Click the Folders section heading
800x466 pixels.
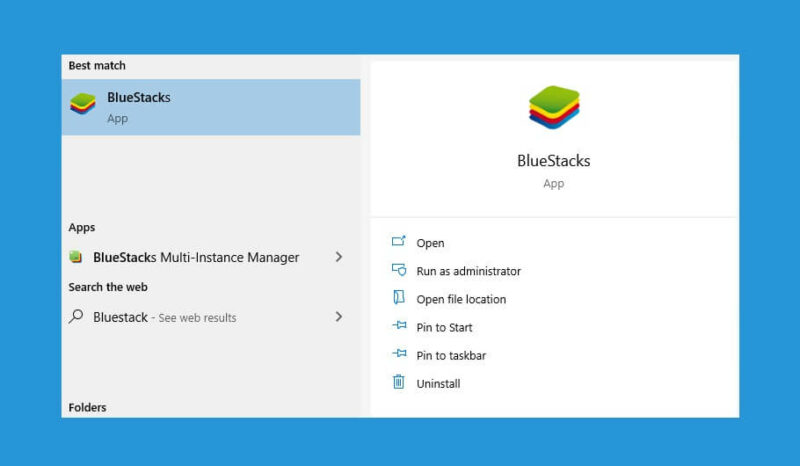pyautogui.click(x=87, y=407)
